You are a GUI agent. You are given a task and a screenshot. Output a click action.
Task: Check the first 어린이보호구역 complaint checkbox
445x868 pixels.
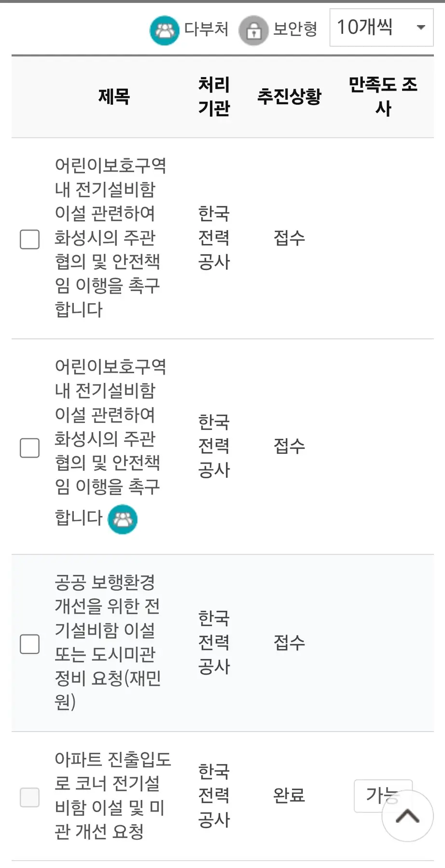(x=29, y=239)
